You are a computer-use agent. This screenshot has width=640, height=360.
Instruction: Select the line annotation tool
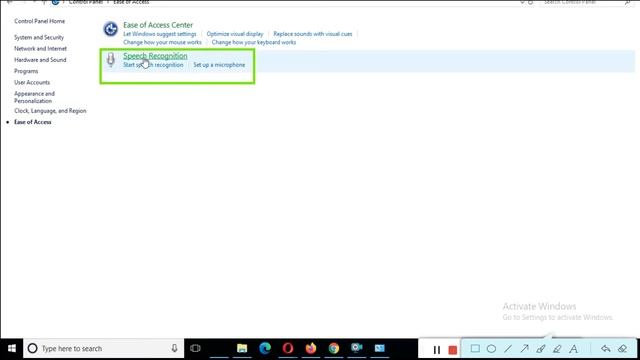point(508,349)
